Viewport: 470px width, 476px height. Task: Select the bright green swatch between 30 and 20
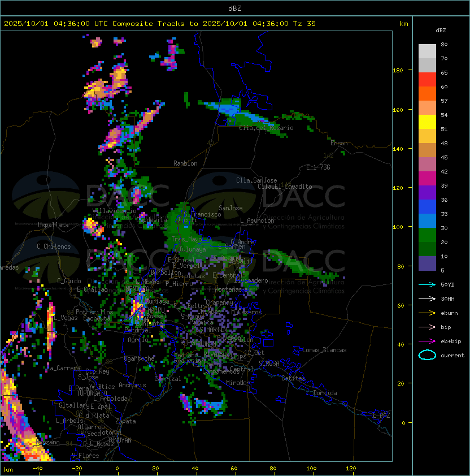point(427,235)
